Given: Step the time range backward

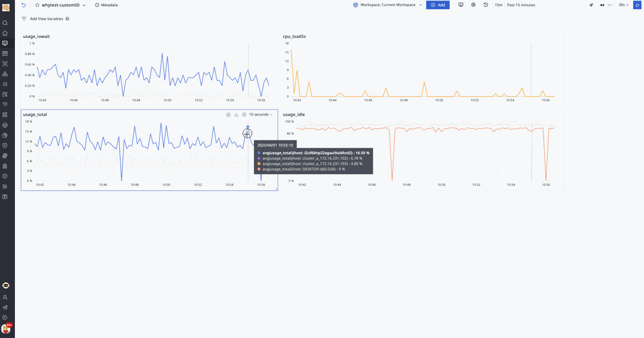Looking at the screenshot, I should click(x=602, y=5).
